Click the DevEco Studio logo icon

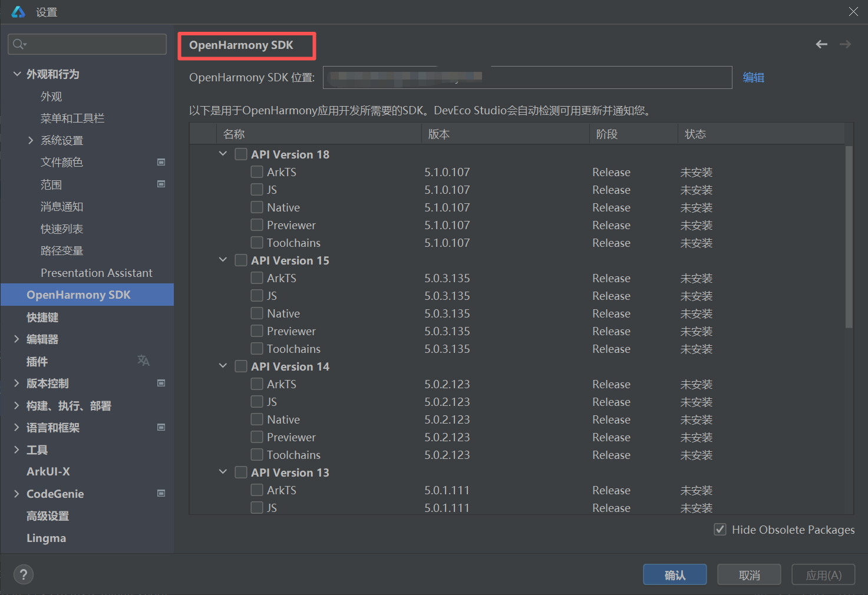tap(18, 12)
